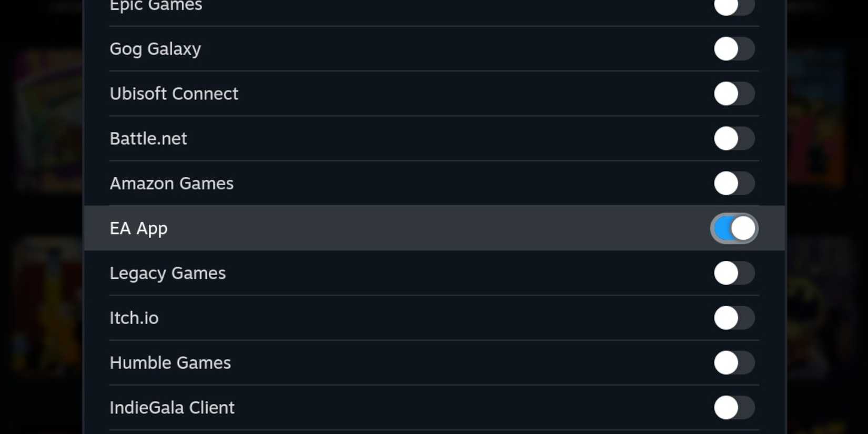Image resolution: width=868 pixels, height=434 pixels.
Task: Select the Amazon Games row
Action: point(171,183)
